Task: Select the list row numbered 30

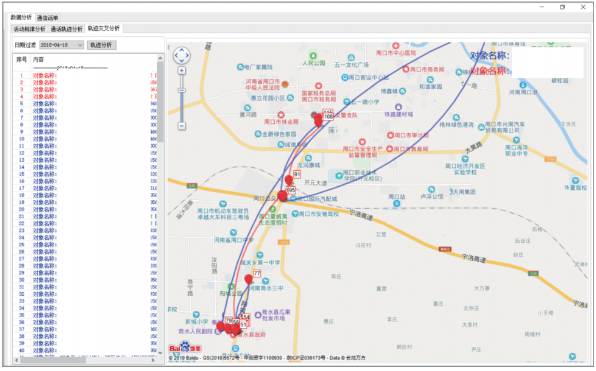Action: tap(86, 280)
